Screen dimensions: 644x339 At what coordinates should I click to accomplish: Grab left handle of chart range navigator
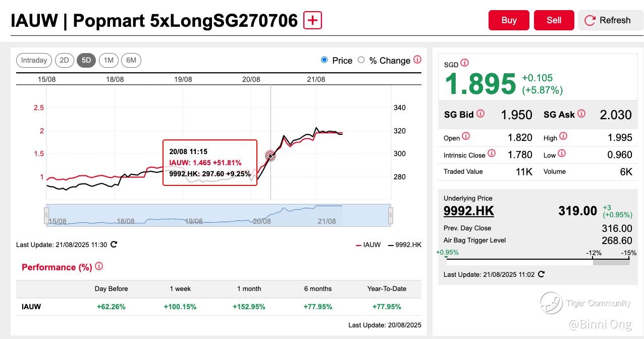pyautogui.click(x=47, y=216)
